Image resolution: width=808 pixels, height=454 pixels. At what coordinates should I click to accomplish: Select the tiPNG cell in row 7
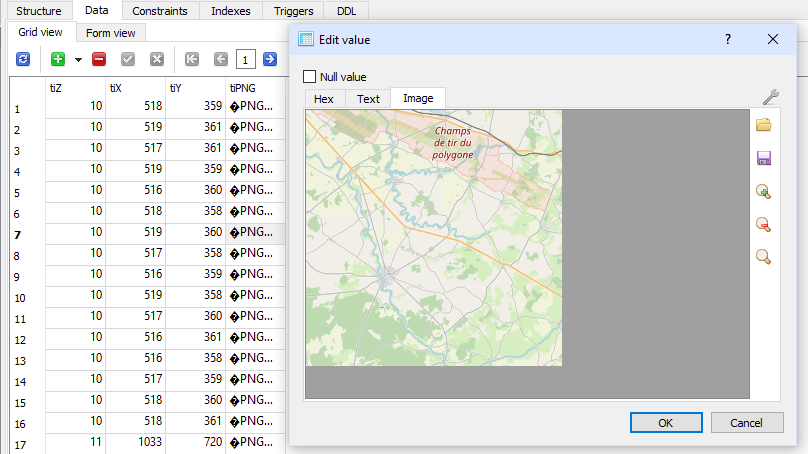256,232
